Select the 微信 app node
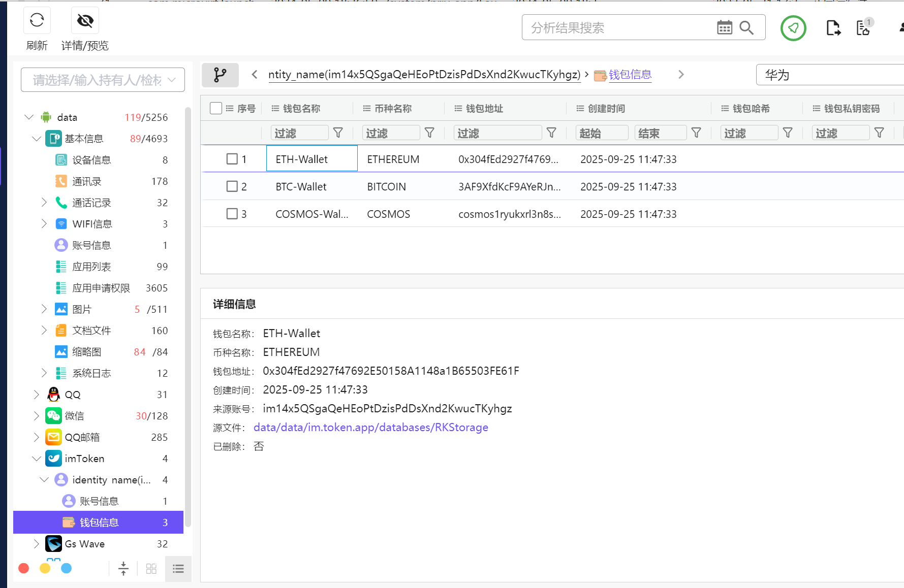The width and height of the screenshot is (904, 588). 99,416
